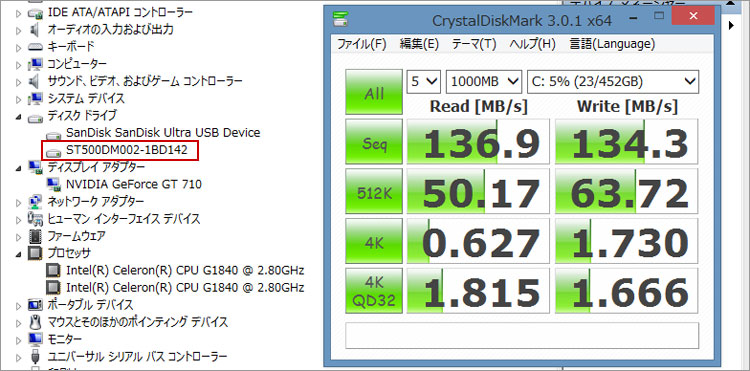Click the audio input/output speaker icon
The width and height of the screenshot is (750, 371).
(x=35, y=30)
